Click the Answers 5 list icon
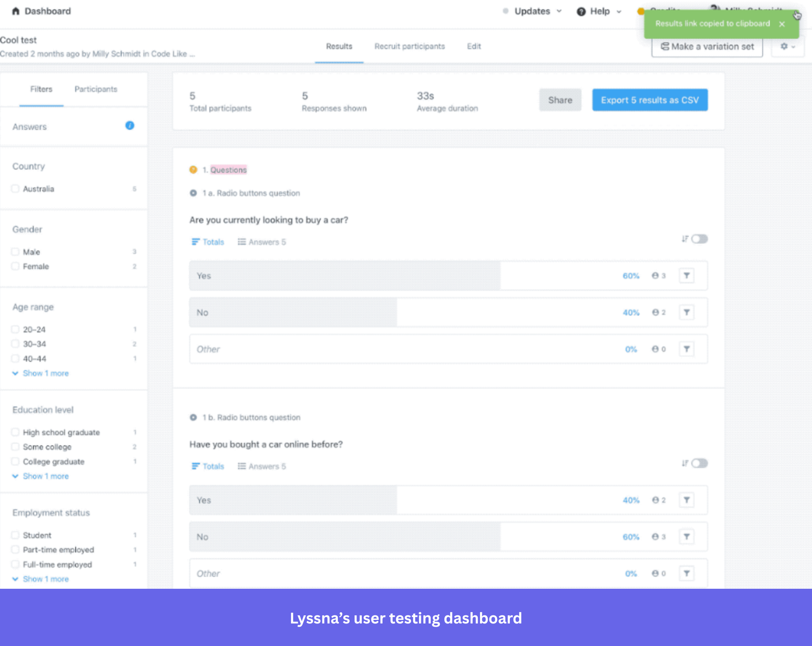812x646 pixels. pos(242,242)
